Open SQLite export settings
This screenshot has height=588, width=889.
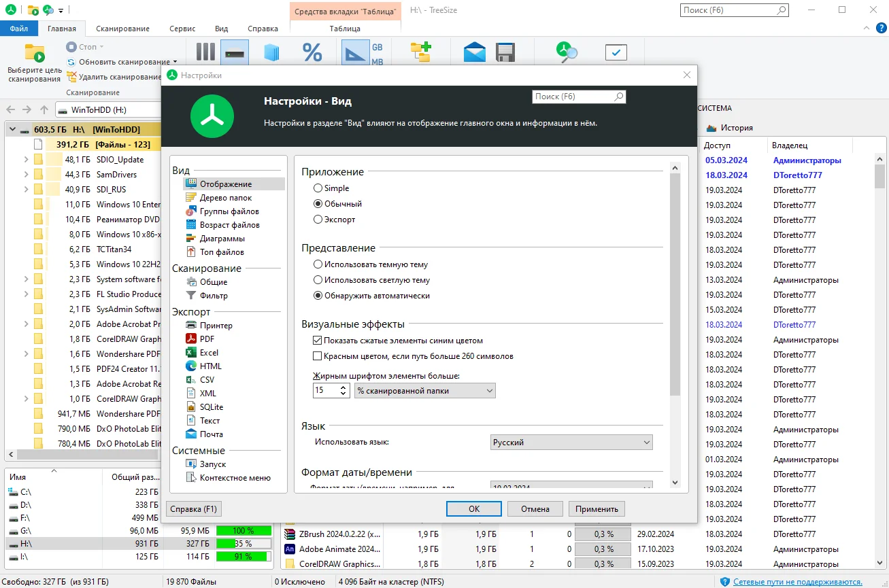pos(211,407)
